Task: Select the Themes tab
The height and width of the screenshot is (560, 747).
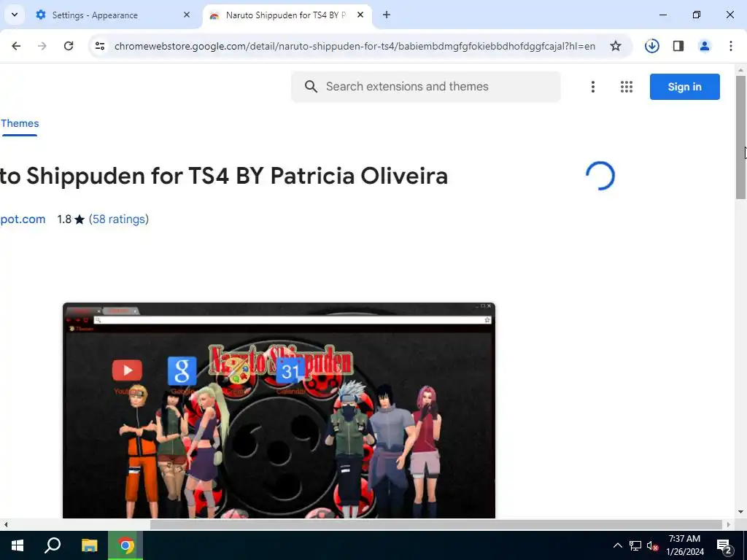Action: point(20,124)
